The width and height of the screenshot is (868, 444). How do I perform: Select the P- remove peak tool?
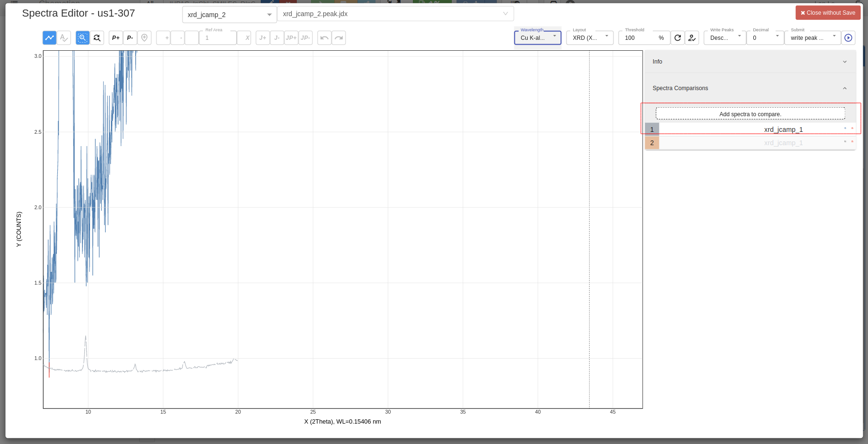click(130, 37)
